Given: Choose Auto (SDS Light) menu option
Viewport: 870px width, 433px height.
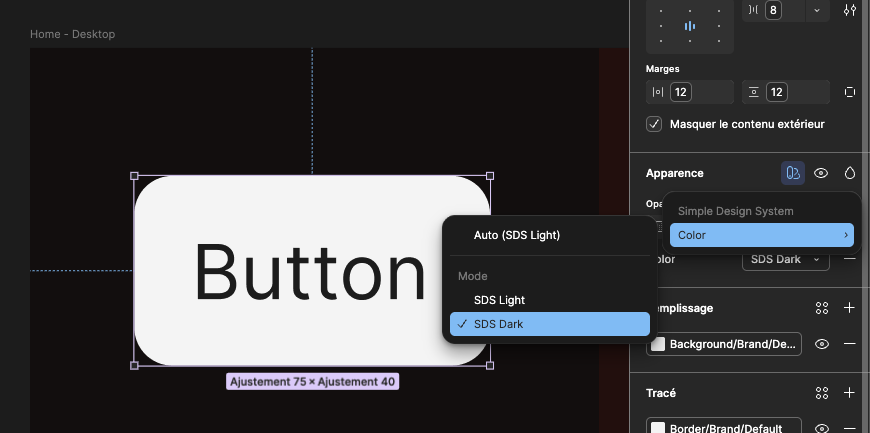Looking at the screenshot, I should 516,235.
